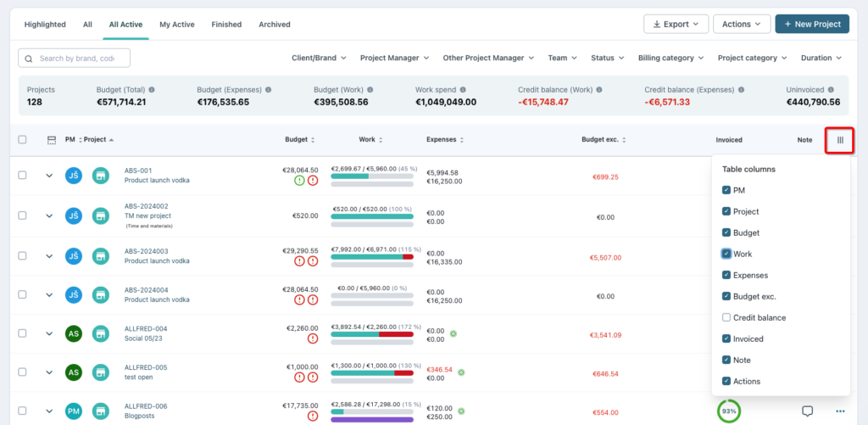Click info icon beside Credit balance (Work)
The image size is (868, 425).
tap(599, 89)
